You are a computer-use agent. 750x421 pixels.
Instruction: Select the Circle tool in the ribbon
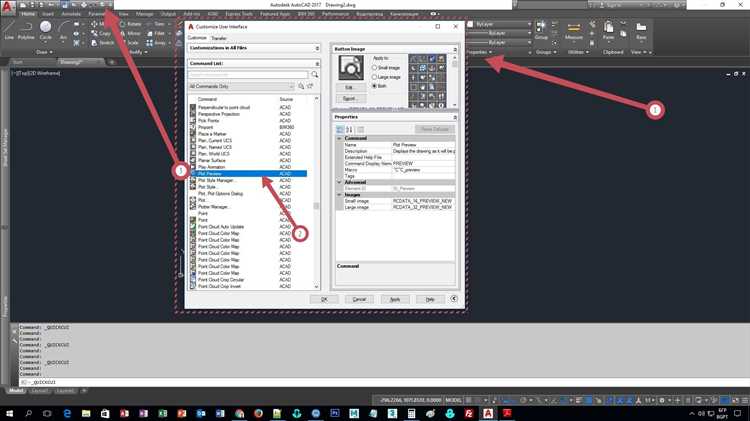pos(45,30)
